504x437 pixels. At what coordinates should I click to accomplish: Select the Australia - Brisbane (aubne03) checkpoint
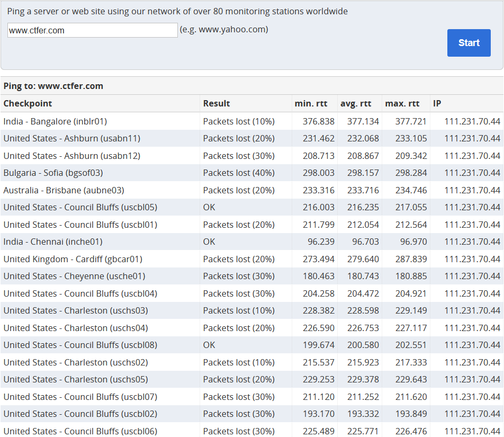[64, 190]
